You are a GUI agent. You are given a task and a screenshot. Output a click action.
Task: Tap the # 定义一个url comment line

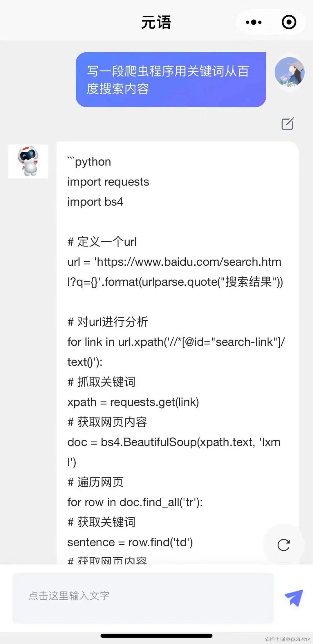pyautogui.click(x=102, y=242)
